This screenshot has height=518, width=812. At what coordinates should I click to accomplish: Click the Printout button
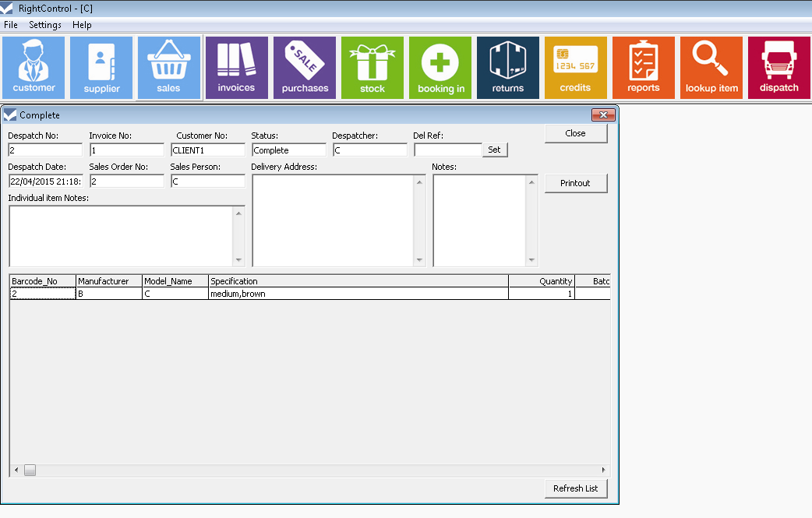point(575,183)
